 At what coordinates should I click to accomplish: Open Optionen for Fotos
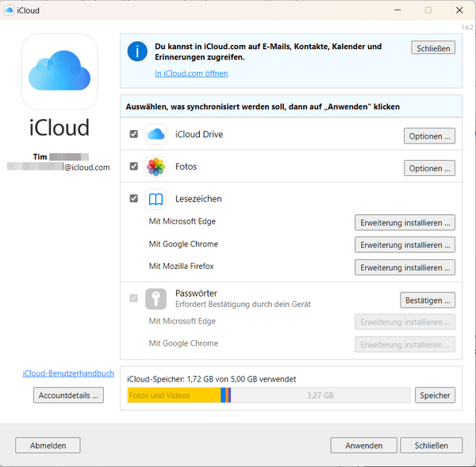429,168
